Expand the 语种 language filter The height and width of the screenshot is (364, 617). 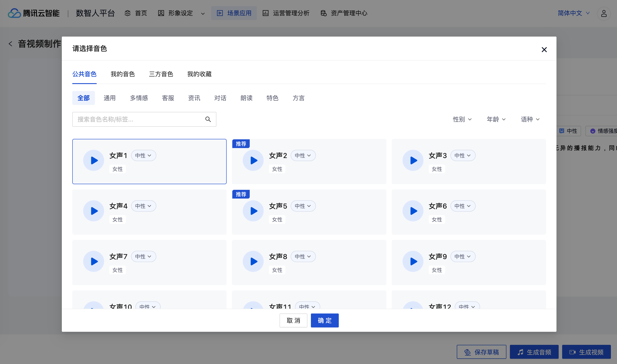click(530, 120)
